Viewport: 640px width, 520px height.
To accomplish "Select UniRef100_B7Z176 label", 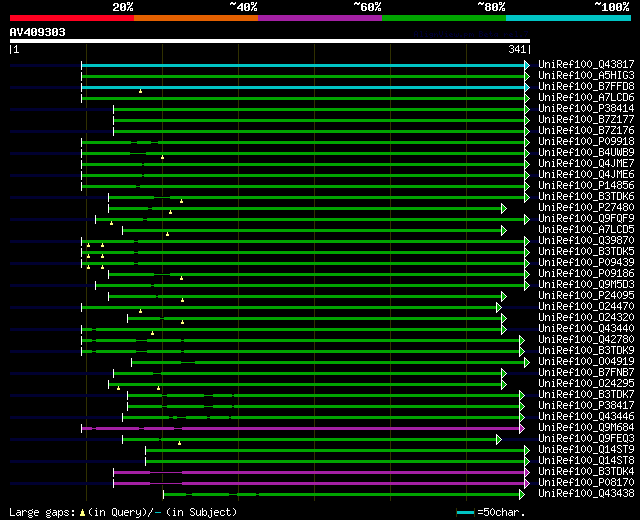I will click(586, 131).
